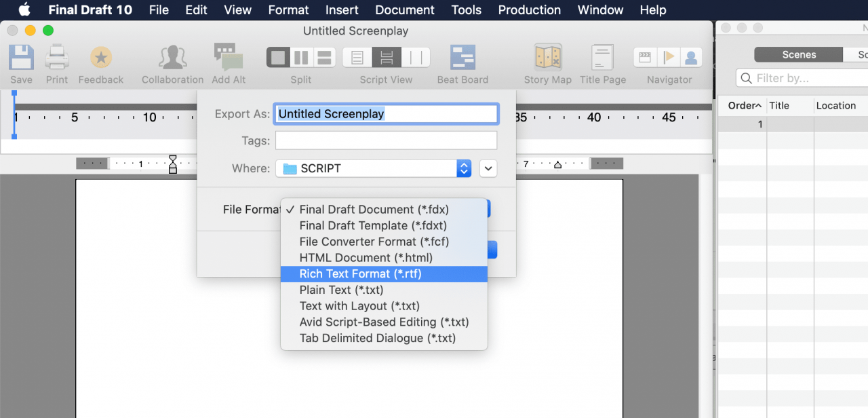Sort by Order column header
868x418 pixels.
click(x=743, y=106)
